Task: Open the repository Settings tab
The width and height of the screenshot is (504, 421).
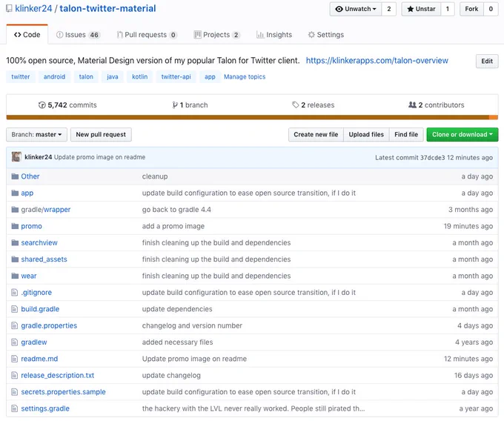Action: (x=326, y=35)
